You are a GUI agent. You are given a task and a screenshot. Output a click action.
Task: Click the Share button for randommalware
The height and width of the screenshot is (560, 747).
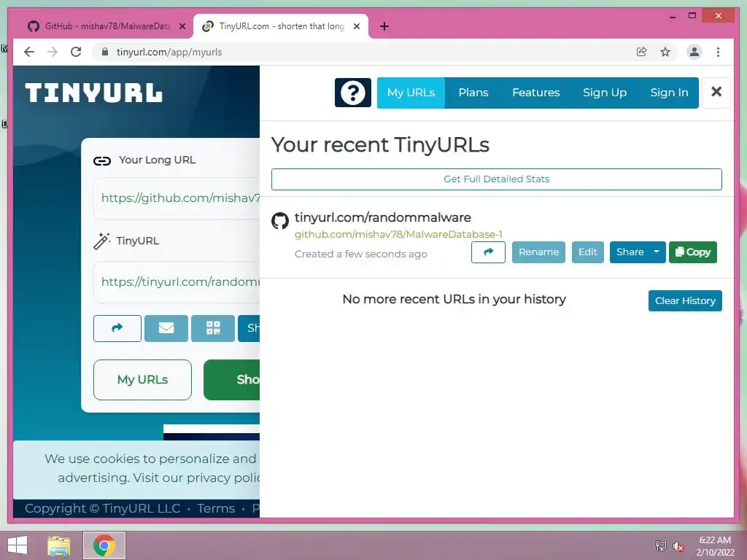coord(630,252)
